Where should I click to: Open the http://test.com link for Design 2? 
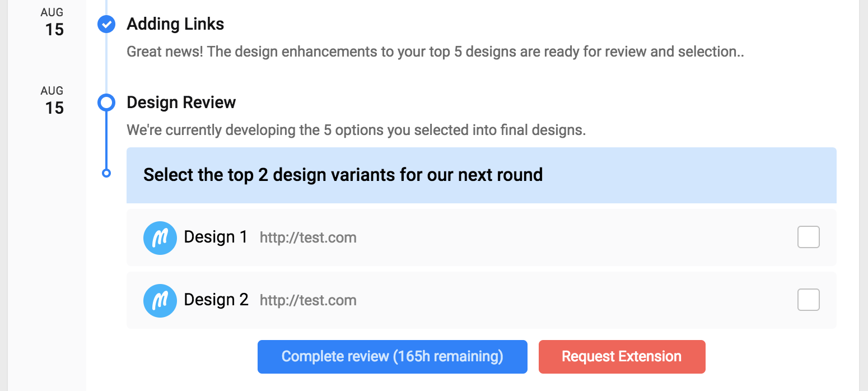(x=308, y=300)
